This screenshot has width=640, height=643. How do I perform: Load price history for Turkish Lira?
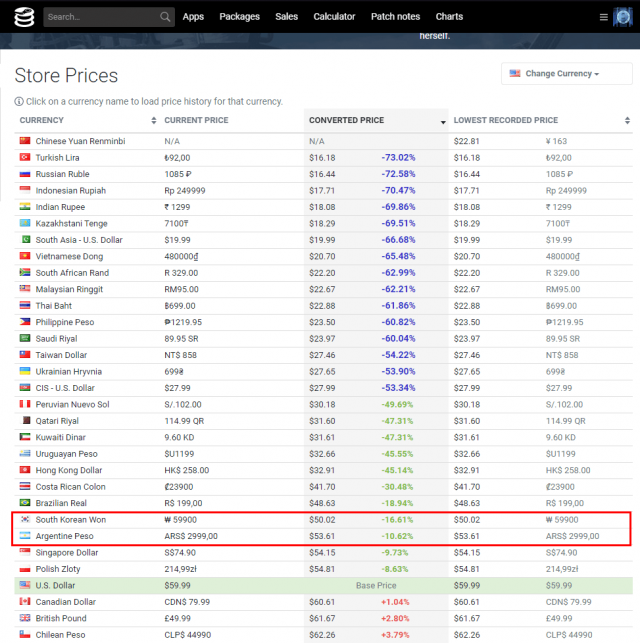[x=57, y=157]
